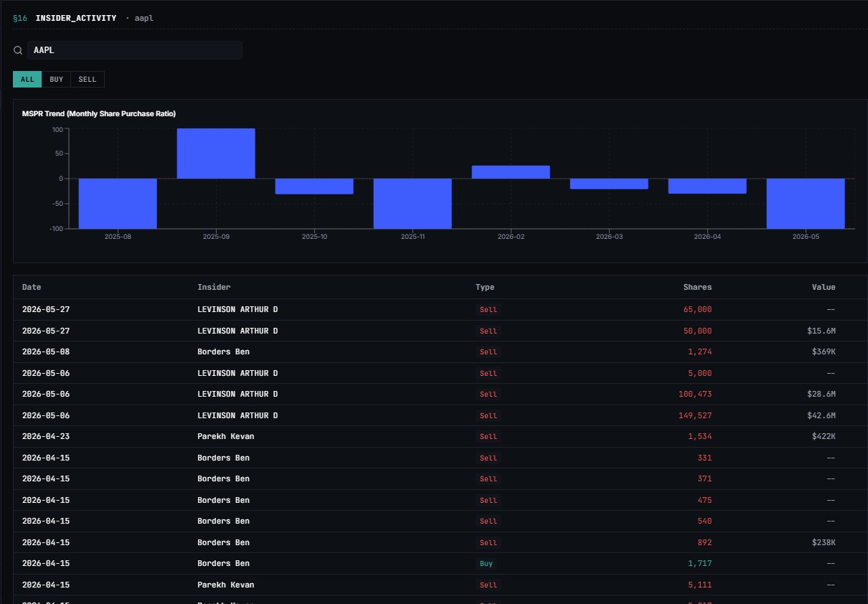Click the 331 shares cell
The width and height of the screenshot is (868, 604).
tap(704, 458)
